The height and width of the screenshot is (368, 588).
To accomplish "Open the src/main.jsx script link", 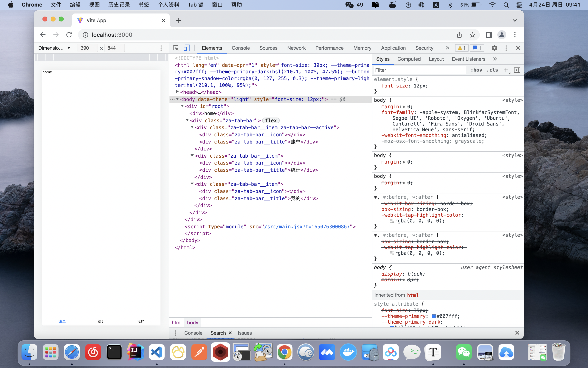I will pos(307,227).
